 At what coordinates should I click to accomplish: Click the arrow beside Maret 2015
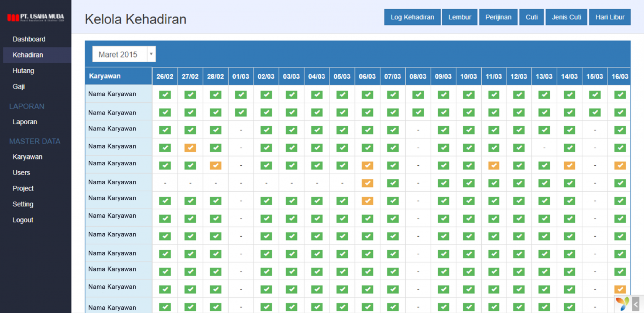tap(151, 54)
